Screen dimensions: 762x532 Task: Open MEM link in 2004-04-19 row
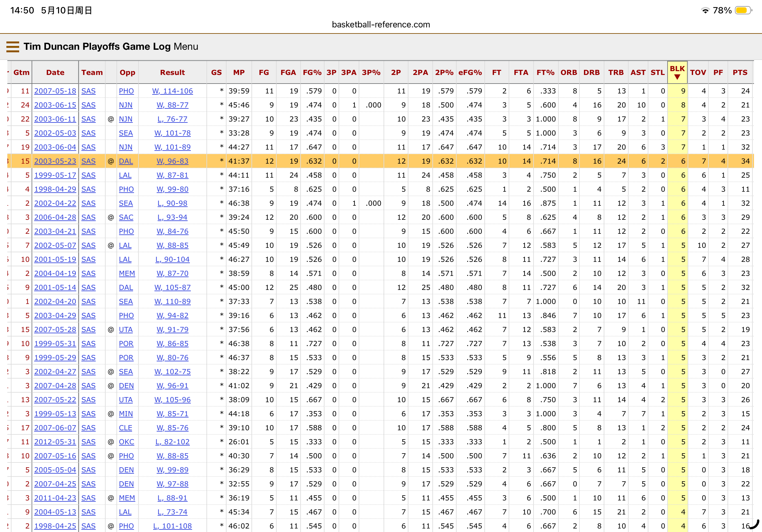(127, 273)
